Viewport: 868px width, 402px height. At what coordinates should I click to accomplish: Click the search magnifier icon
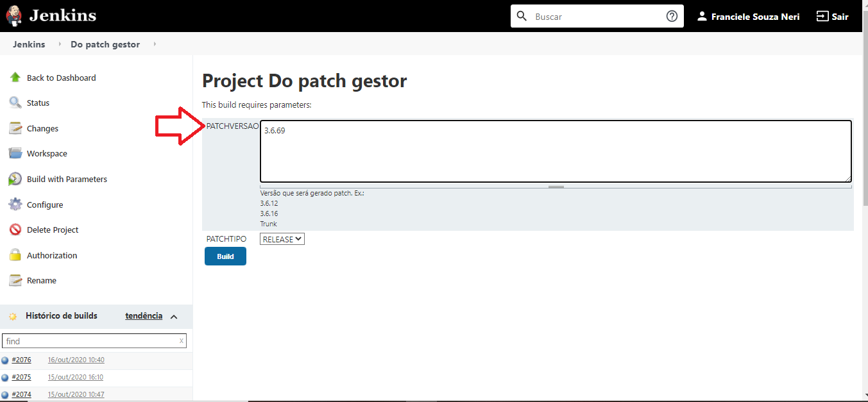[522, 16]
